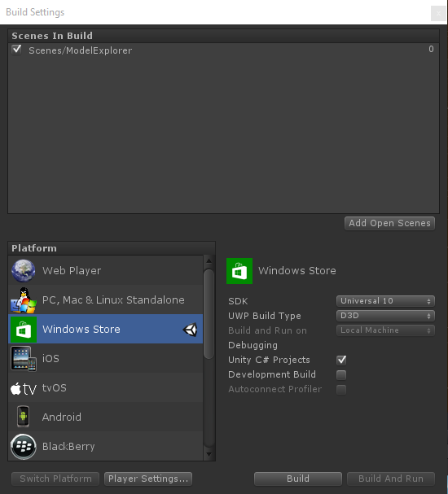Open the Build and Run on dropdown
This screenshot has width=448, height=494.
pyautogui.click(x=385, y=330)
